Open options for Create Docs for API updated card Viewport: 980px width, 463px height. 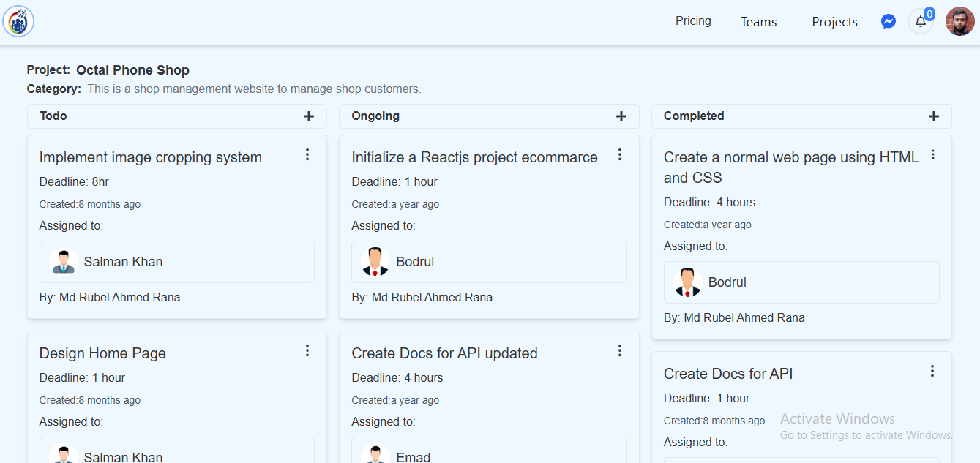pos(620,350)
